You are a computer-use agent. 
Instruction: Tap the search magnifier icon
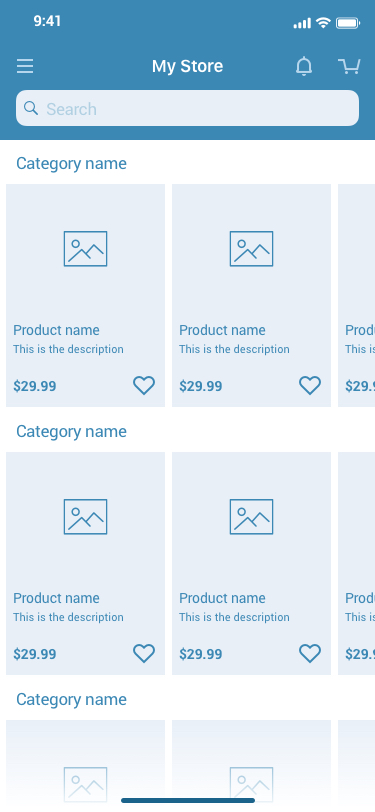31,108
